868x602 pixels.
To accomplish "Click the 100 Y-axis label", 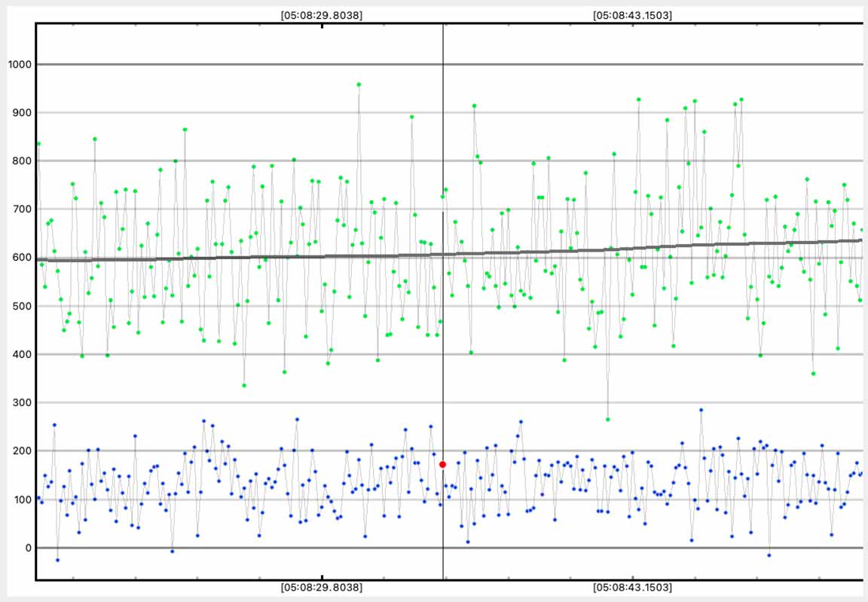I will point(18,500).
